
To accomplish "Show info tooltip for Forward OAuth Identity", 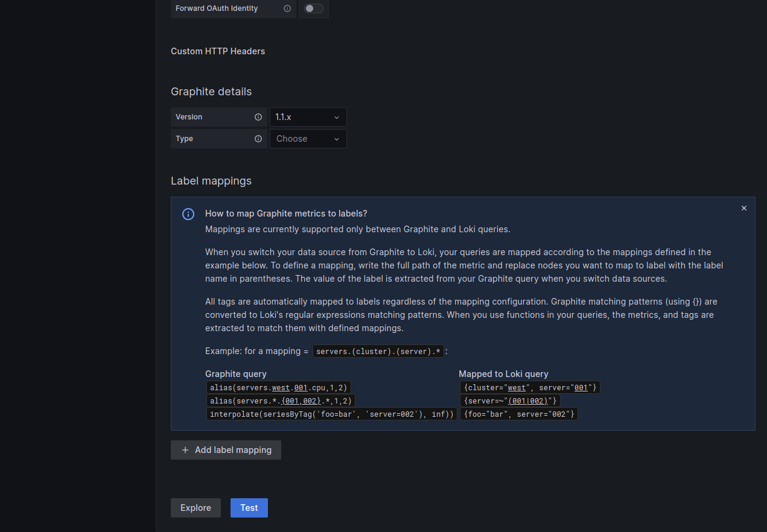I will click(287, 8).
